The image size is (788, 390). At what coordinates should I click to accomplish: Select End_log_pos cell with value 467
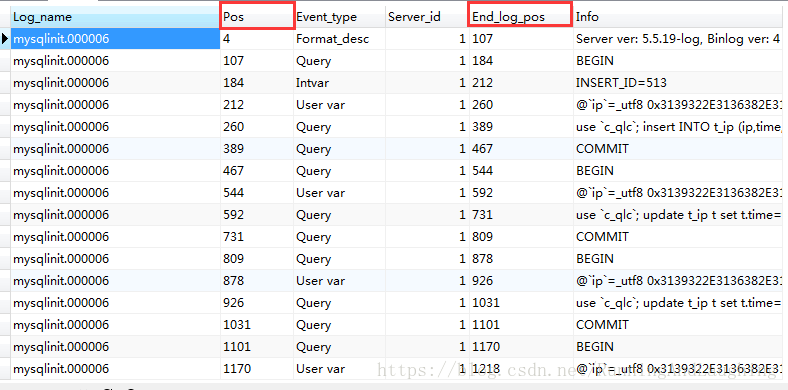pyautogui.click(x=521, y=149)
